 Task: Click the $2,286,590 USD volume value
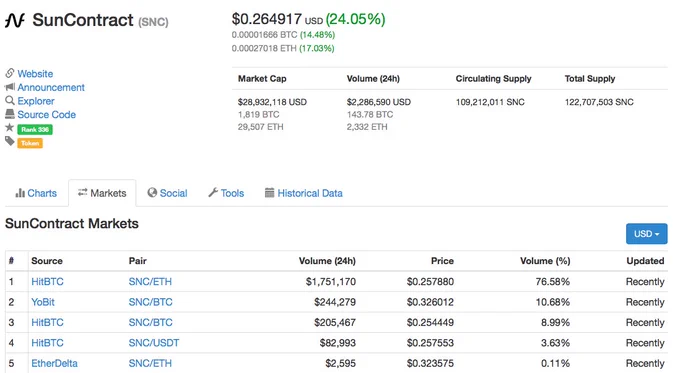tap(379, 102)
